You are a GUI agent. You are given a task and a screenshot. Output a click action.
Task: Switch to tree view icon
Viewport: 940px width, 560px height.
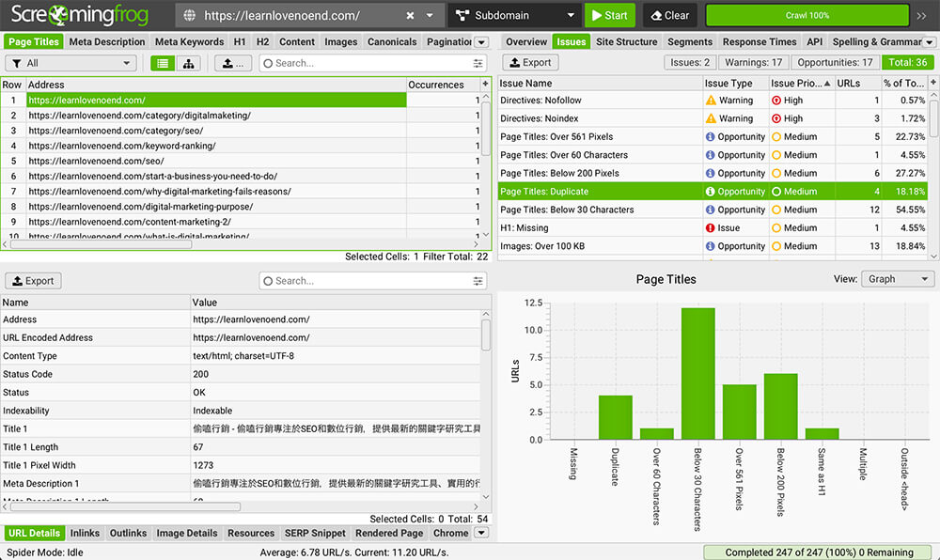[188, 64]
